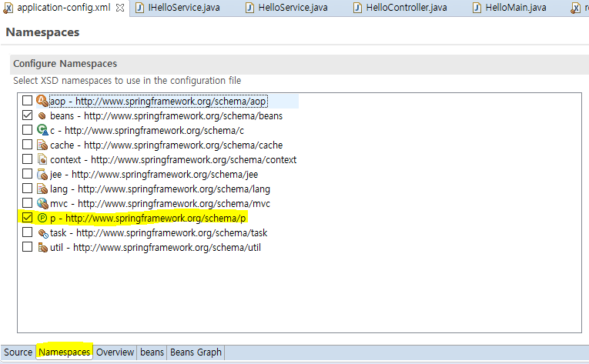Click the beans namespace bean icon

(42, 115)
